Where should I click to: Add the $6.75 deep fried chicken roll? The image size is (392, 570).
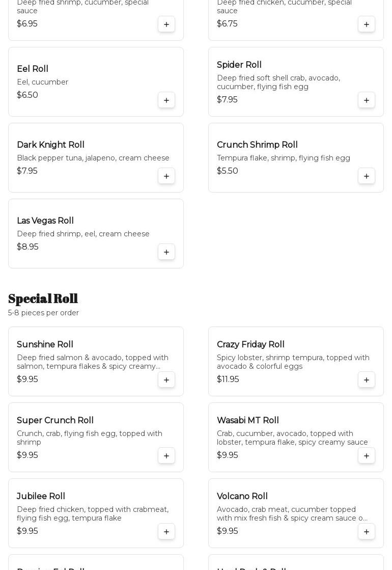367,24
